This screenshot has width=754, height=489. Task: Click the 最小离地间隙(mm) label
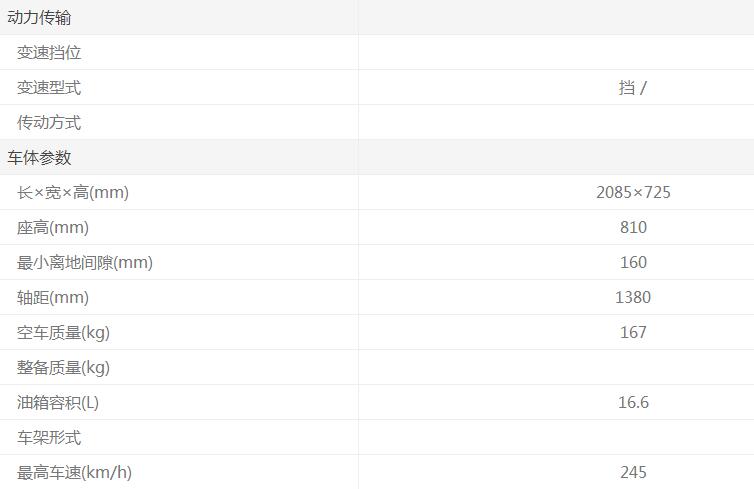(x=85, y=263)
